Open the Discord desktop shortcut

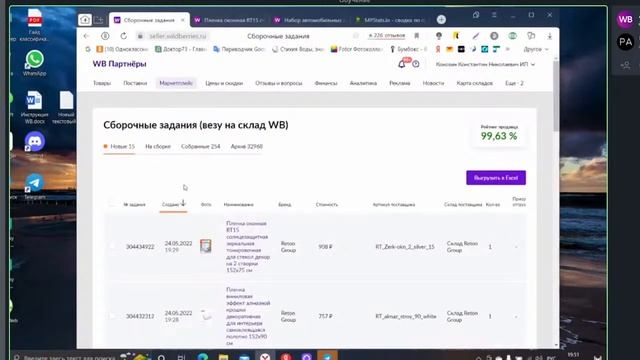point(35,144)
